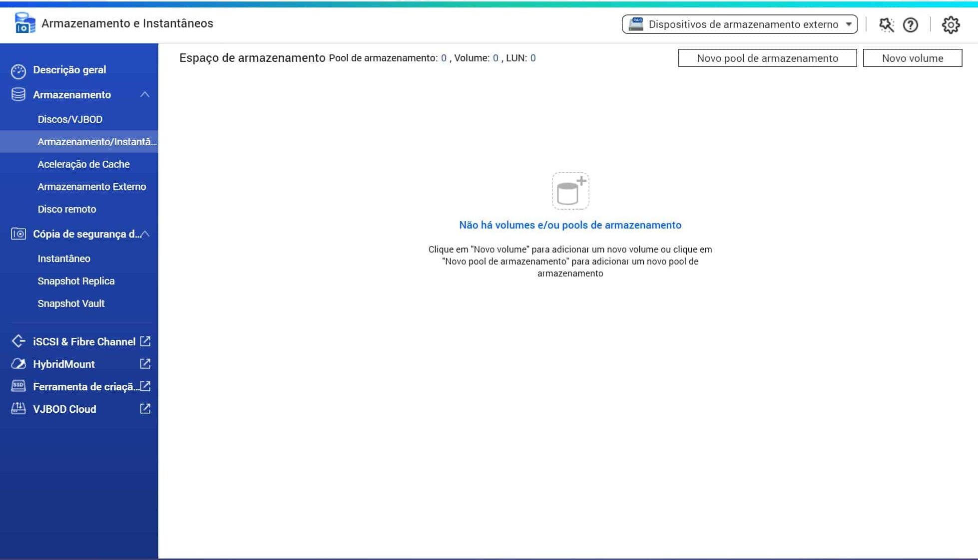
Task: Collapse the Cópia de segurança section
Action: (x=145, y=234)
